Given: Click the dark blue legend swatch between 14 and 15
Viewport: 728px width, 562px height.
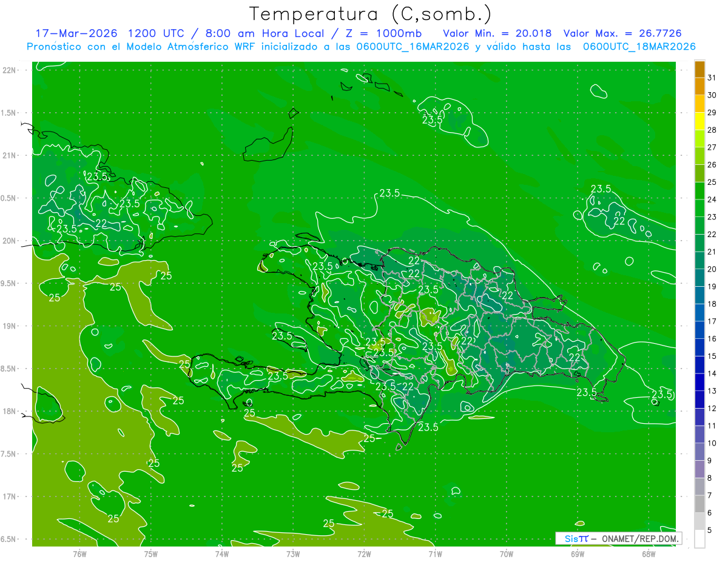Looking at the screenshot, I should pyautogui.click(x=699, y=365).
